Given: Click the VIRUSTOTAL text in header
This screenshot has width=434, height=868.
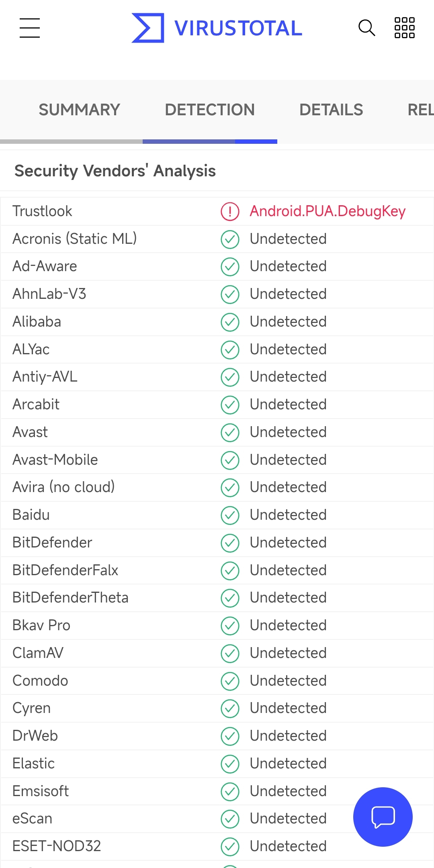Looking at the screenshot, I should coord(238,28).
